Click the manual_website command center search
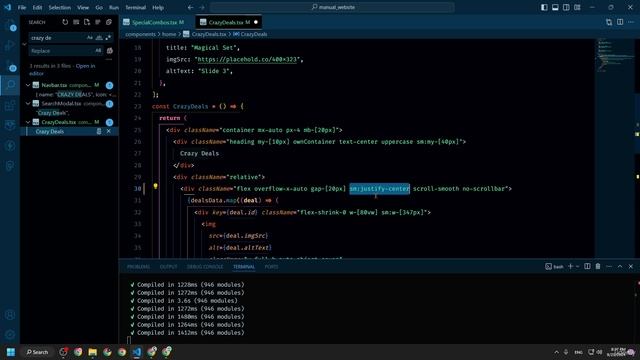 tap(332, 7)
